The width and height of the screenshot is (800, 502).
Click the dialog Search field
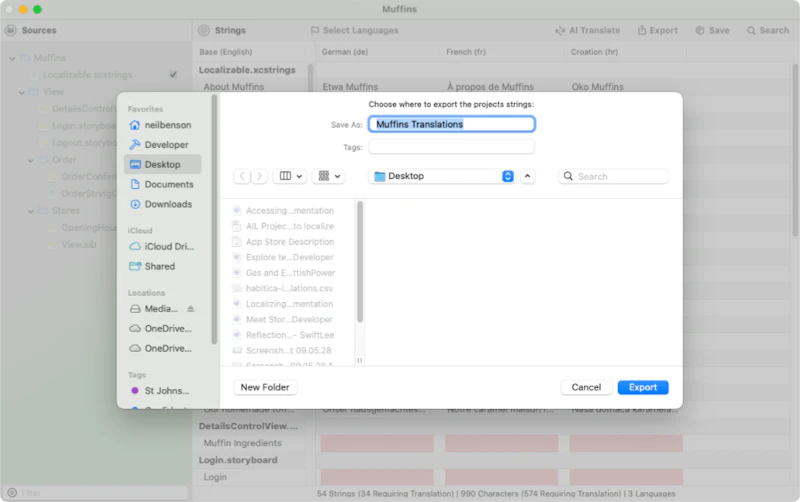[x=613, y=176]
